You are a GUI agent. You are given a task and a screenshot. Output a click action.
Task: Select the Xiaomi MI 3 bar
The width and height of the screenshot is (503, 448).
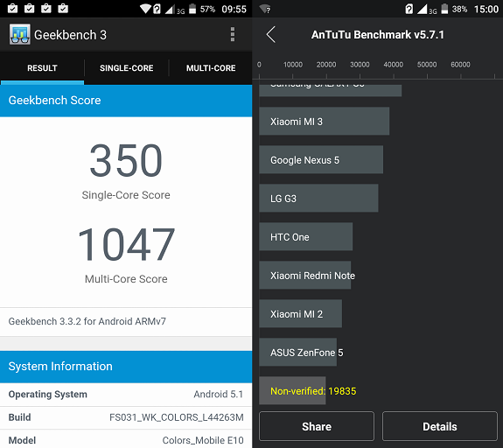pyautogui.click(x=325, y=121)
